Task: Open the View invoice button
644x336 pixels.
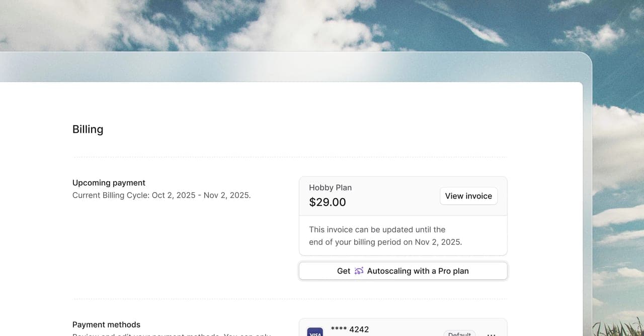Action: 468,196
